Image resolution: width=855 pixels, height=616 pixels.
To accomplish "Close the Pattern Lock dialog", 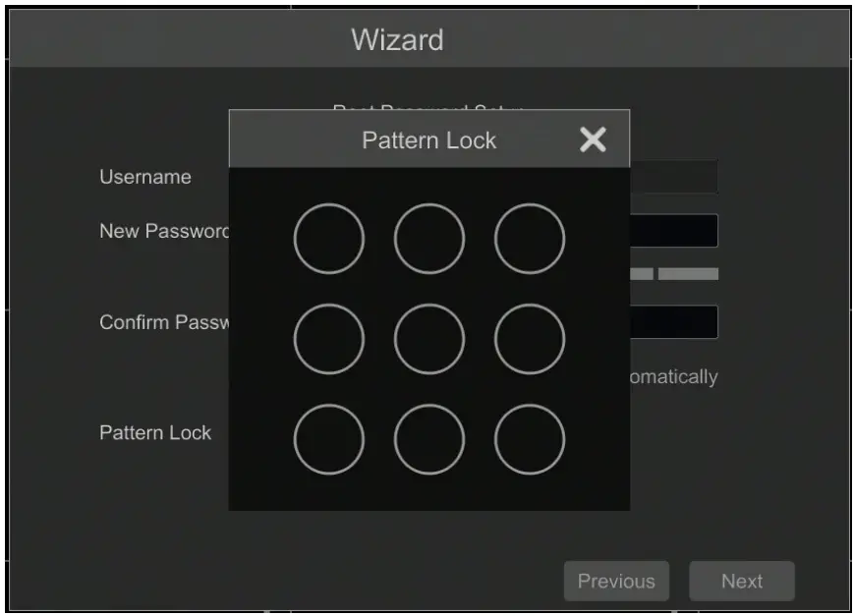I will (x=593, y=140).
